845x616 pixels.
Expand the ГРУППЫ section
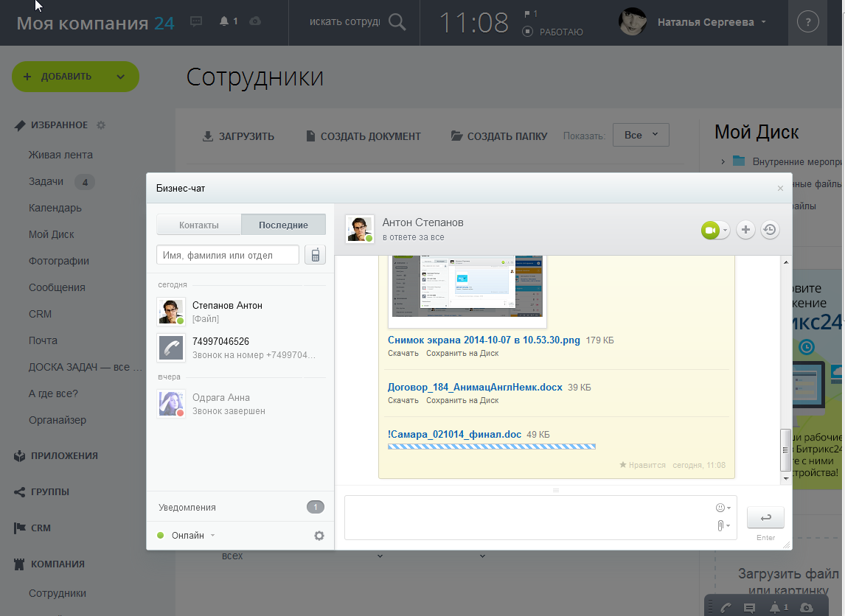coord(41,491)
